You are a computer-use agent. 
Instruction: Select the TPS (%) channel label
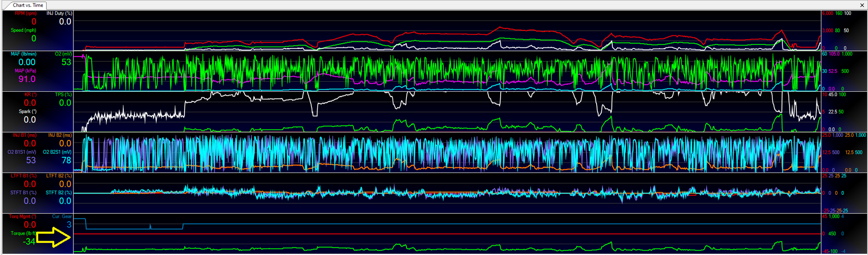pos(63,94)
